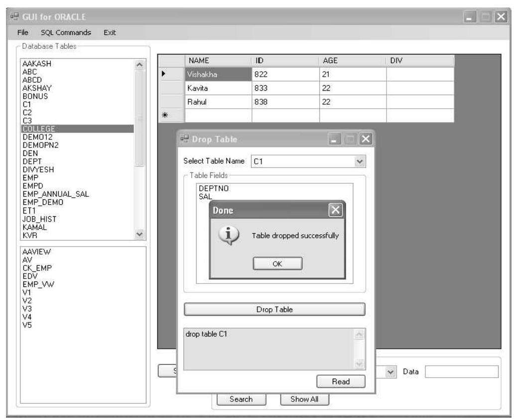Click the tables list scrollbar thumb
515x420 pixels.
click(139, 118)
